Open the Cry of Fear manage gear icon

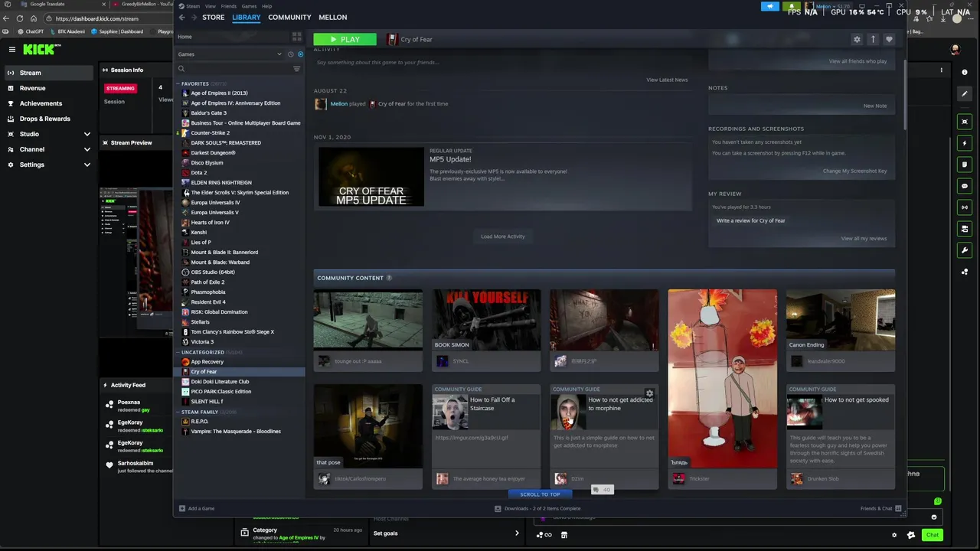coord(857,39)
